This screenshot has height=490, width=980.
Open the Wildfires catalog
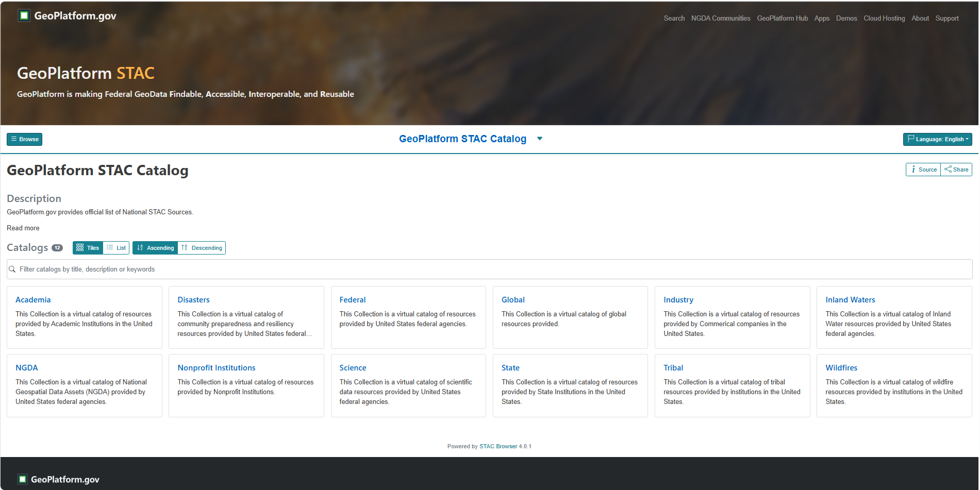(841, 368)
